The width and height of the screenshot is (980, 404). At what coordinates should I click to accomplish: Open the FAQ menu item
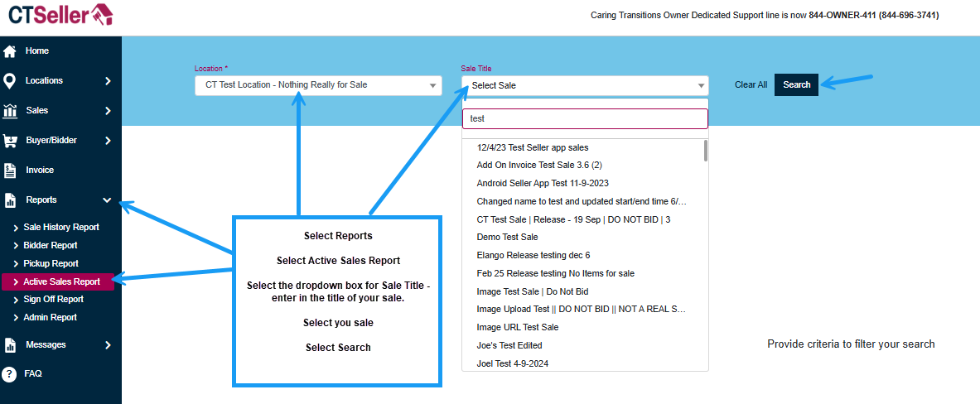pos(33,373)
